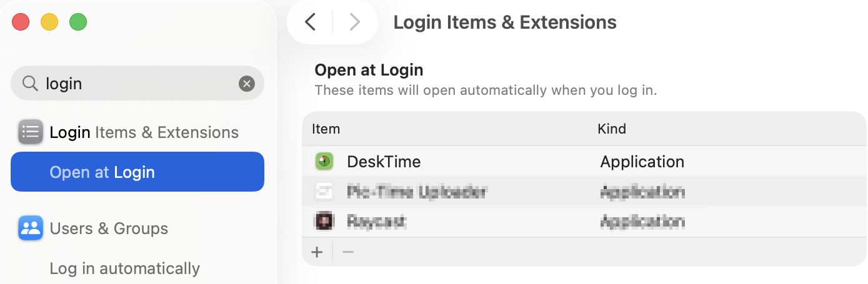Click into the search field containing login
Viewport: 868px width, 284px height.
[137, 83]
